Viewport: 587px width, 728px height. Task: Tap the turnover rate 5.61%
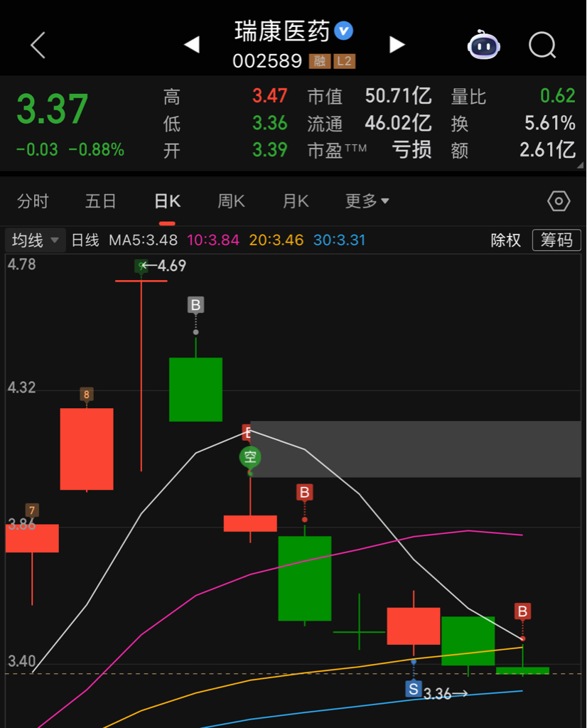(x=550, y=123)
